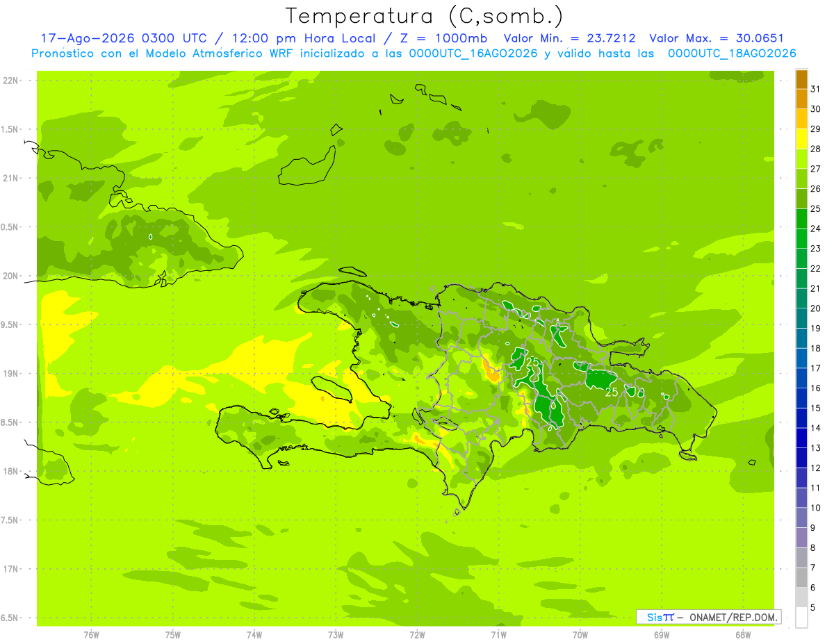This screenshot has height=644, width=834.
Task: Click the '7.5N' latitude axis label
Action: [10, 520]
